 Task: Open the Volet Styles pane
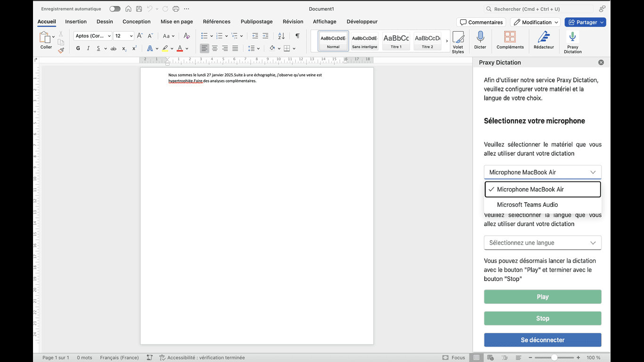coord(458,41)
